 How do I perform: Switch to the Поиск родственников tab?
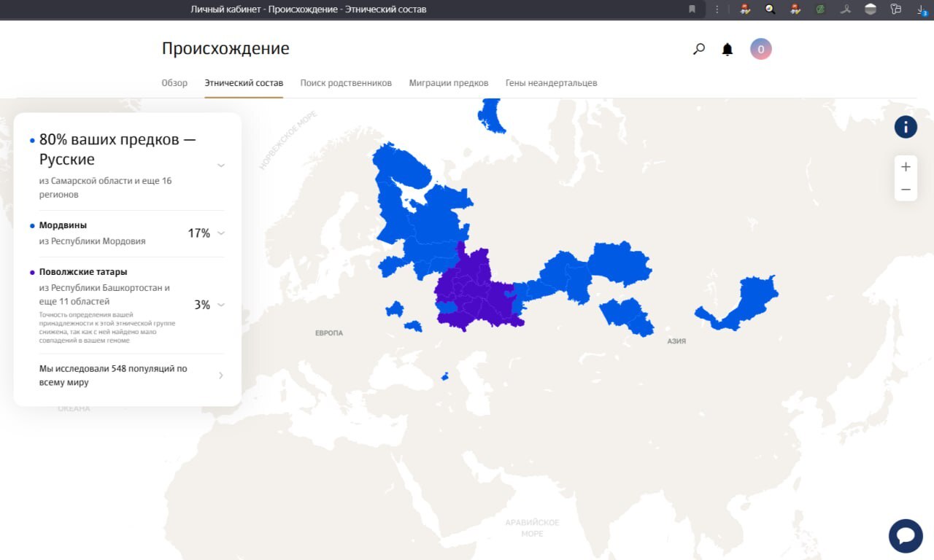346,83
